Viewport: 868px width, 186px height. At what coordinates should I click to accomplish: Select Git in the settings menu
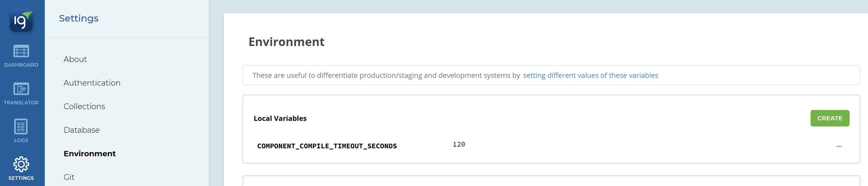click(x=69, y=177)
